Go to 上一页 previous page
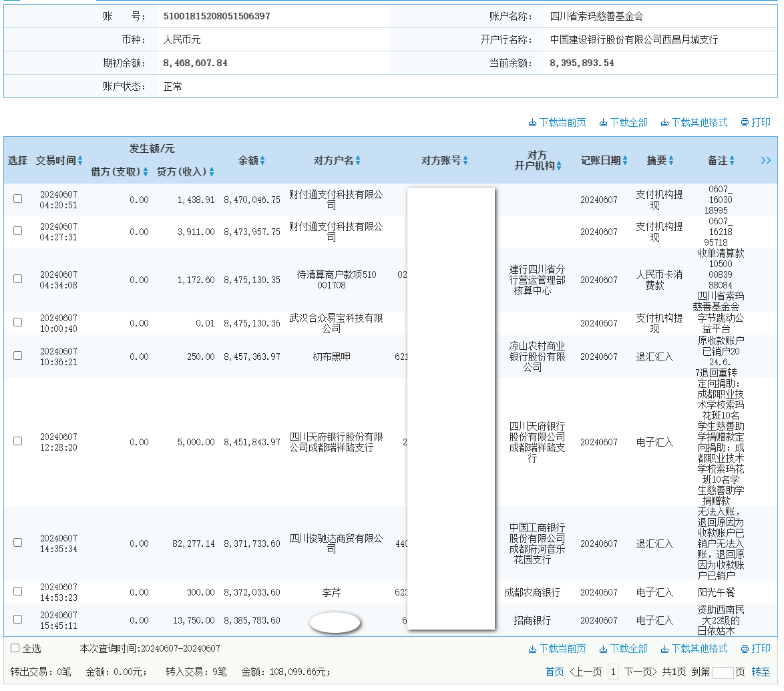The height and width of the screenshot is (691, 784). [x=586, y=672]
